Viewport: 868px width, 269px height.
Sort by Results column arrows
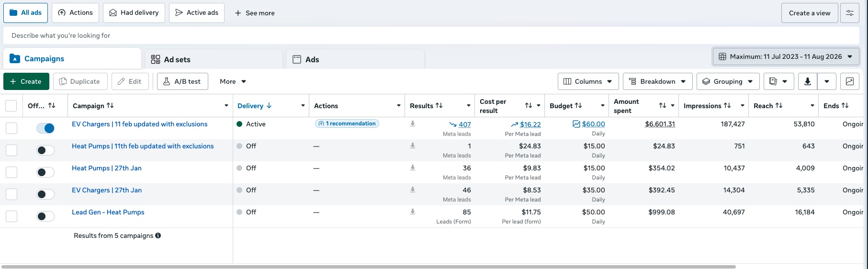(x=439, y=105)
